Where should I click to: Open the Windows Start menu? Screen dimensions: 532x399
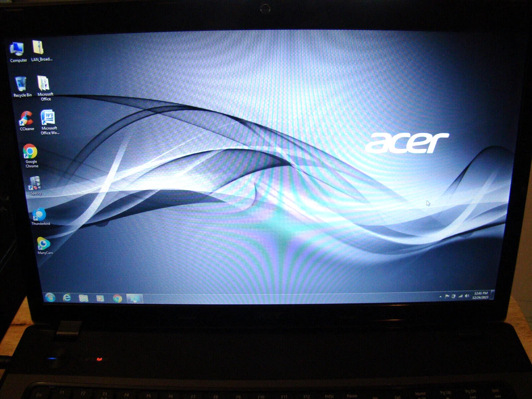tap(50, 297)
